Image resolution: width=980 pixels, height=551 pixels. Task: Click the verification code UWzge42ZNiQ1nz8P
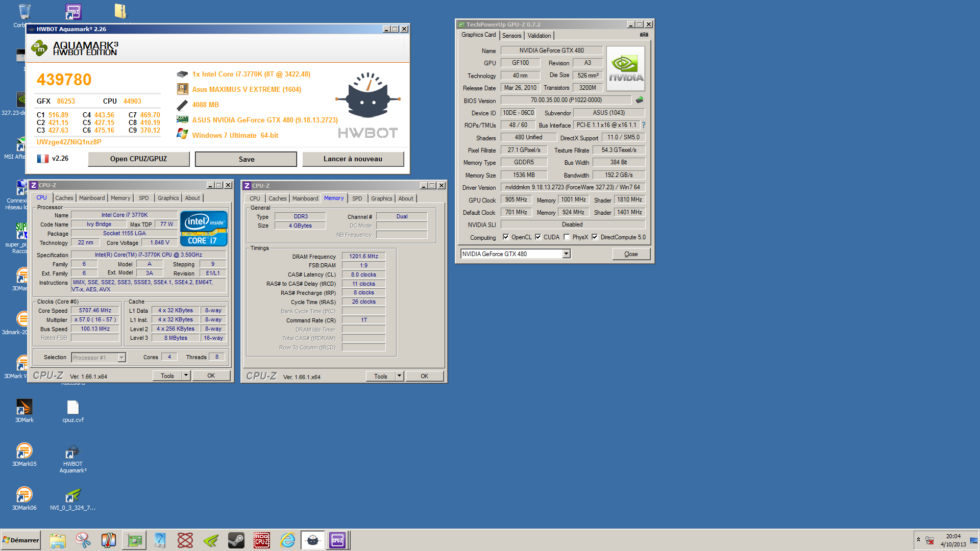(x=69, y=142)
